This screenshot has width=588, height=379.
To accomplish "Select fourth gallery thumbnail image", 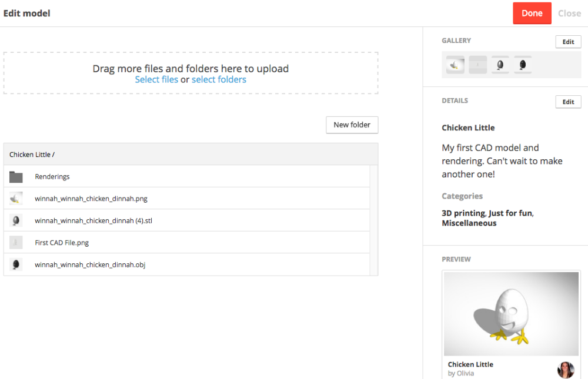I will pyautogui.click(x=522, y=65).
